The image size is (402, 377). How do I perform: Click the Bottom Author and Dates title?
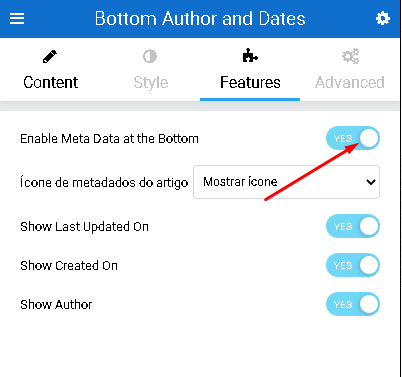[x=200, y=18]
